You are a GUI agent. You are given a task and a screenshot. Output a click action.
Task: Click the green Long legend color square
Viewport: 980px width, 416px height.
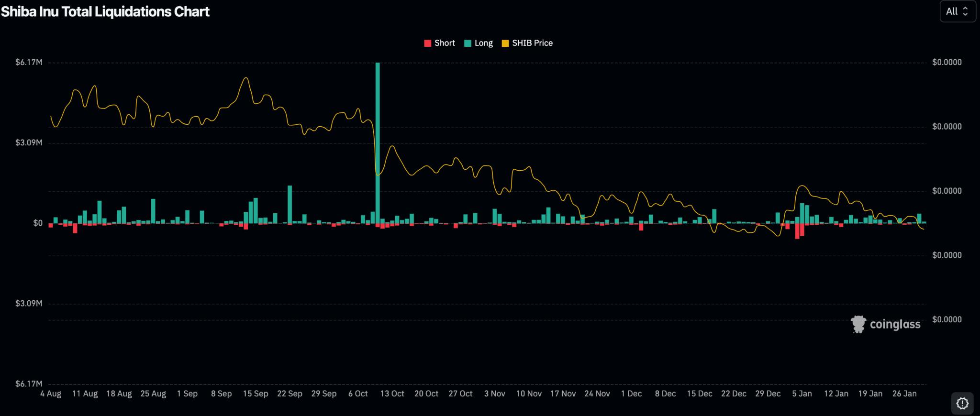[x=468, y=44]
